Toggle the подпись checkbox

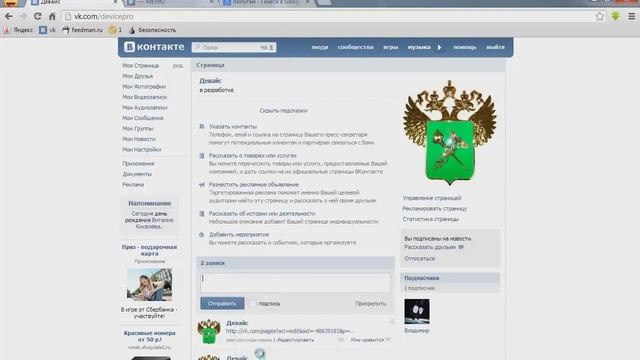tap(254, 303)
